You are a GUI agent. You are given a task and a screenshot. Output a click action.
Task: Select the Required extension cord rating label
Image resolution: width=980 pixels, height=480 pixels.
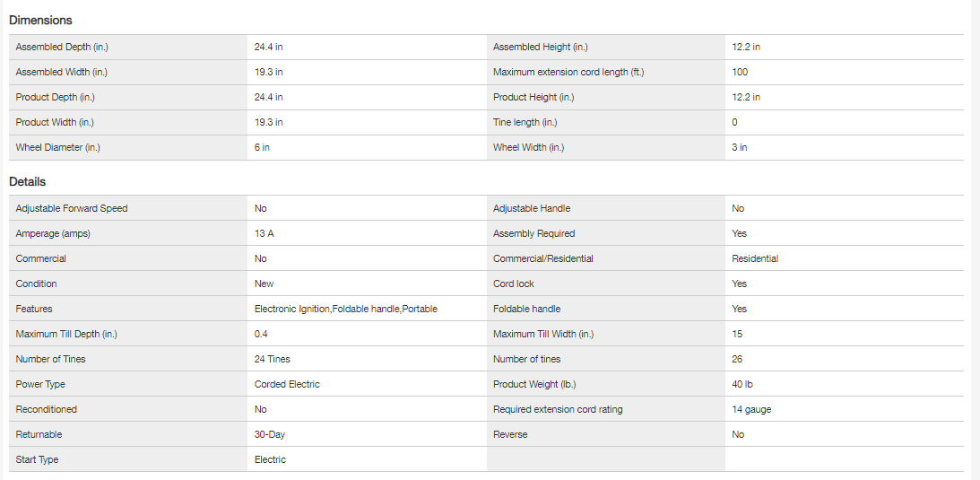pyautogui.click(x=558, y=409)
